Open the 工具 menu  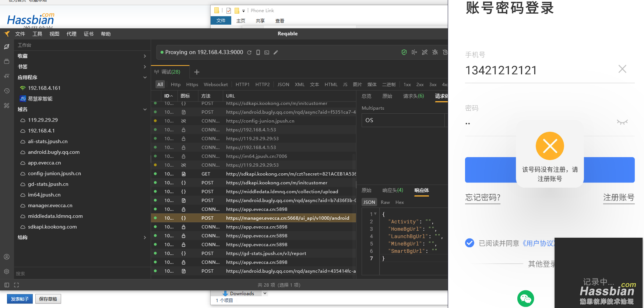[x=37, y=34]
